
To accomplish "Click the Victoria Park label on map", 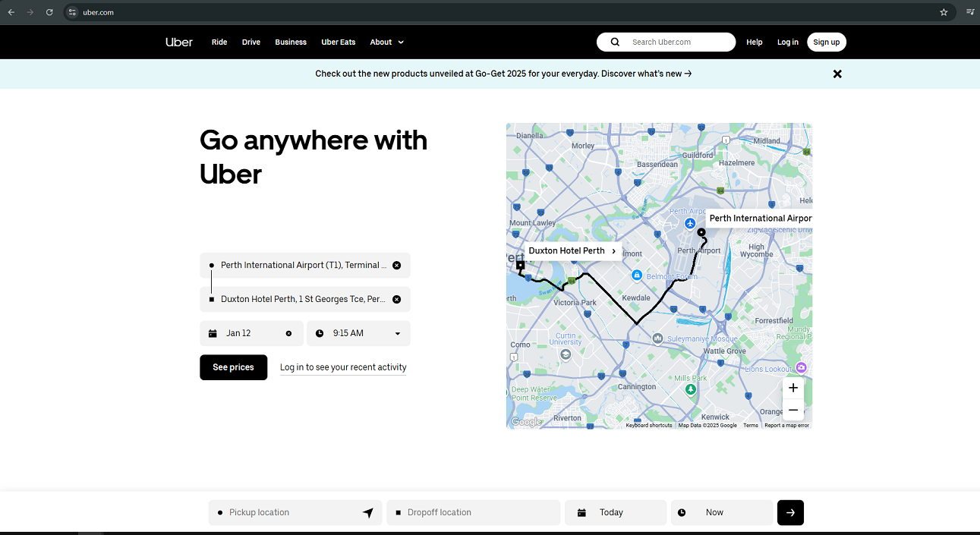I will click(x=575, y=303).
